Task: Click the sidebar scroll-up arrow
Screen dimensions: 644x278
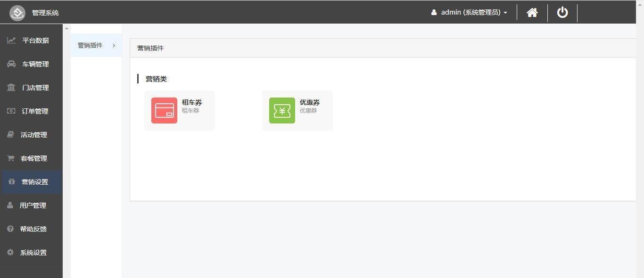Action: pos(66,29)
